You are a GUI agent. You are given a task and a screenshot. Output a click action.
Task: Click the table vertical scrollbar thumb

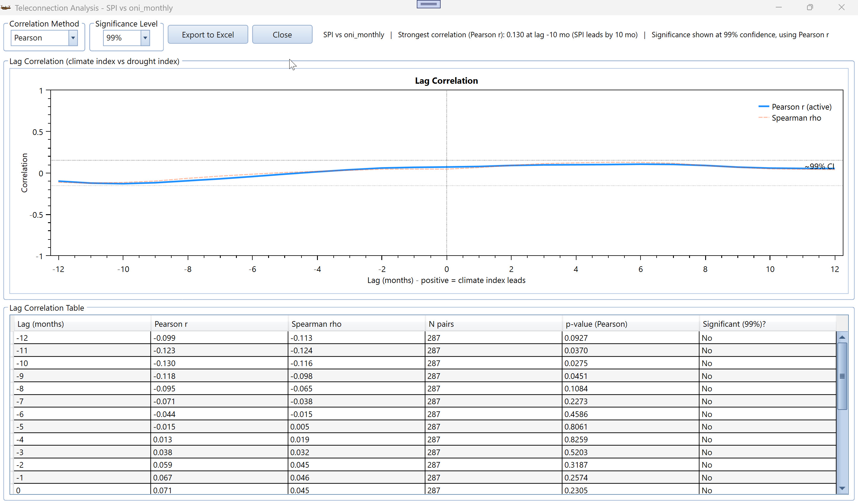pyautogui.click(x=842, y=376)
